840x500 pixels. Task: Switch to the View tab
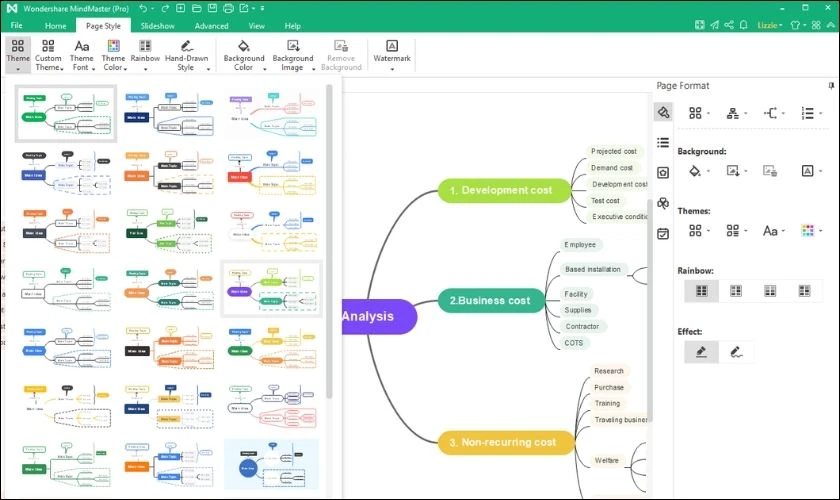click(257, 25)
